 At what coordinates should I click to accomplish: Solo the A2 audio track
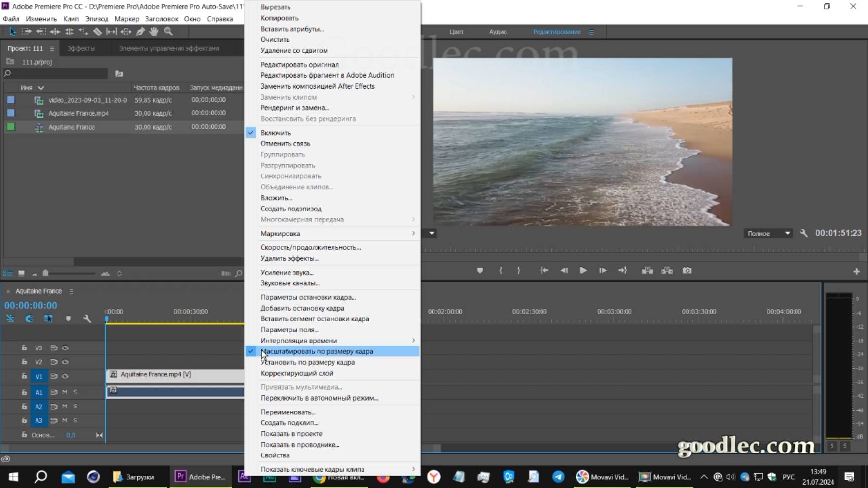[75, 406]
